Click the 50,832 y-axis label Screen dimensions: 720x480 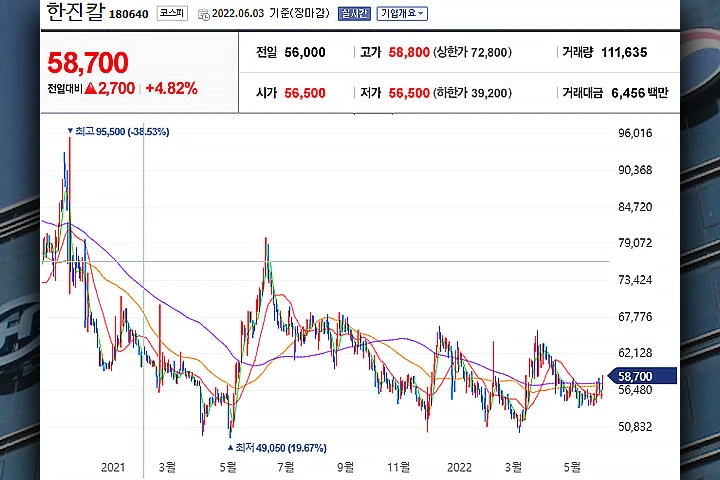[635, 427]
